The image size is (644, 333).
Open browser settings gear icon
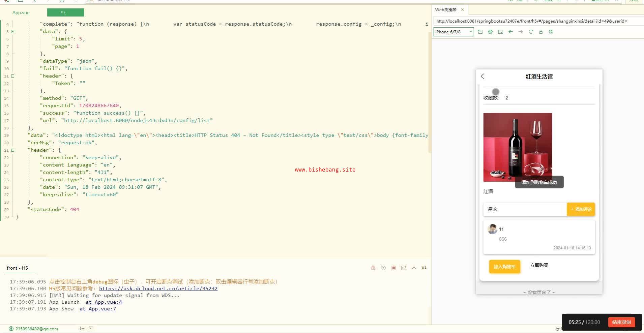tap(490, 32)
